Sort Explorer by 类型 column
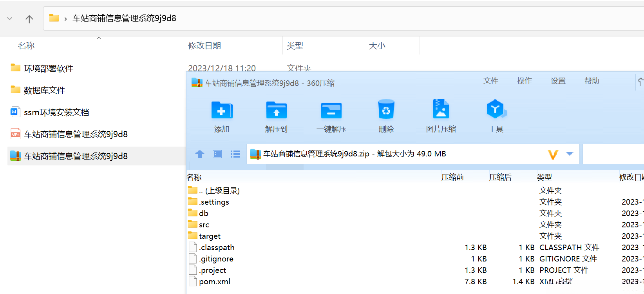 click(x=295, y=46)
